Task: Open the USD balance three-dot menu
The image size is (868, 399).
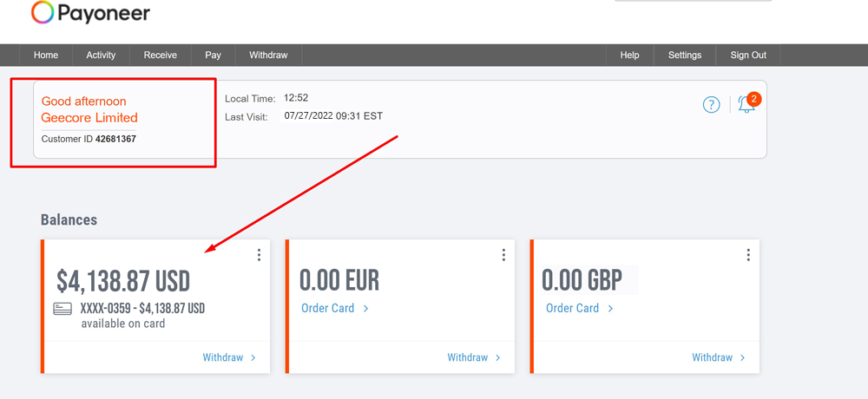Action: [259, 254]
